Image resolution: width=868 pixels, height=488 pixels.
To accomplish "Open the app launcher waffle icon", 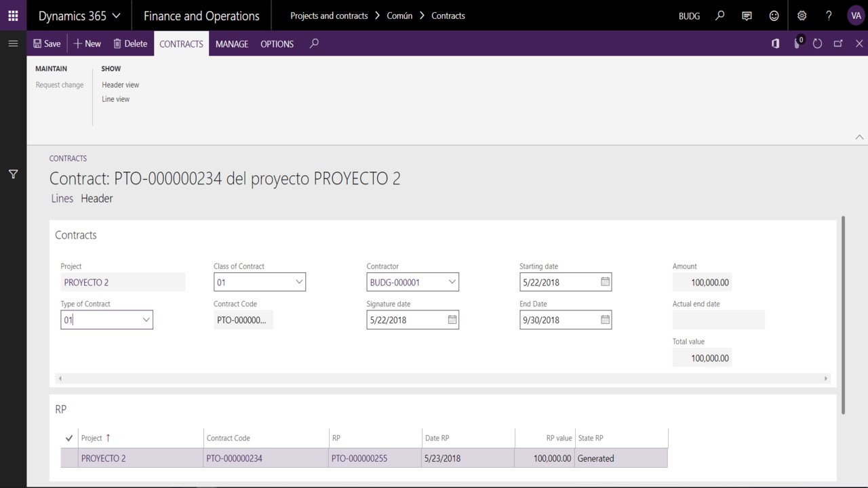I will pyautogui.click(x=13, y=16).
